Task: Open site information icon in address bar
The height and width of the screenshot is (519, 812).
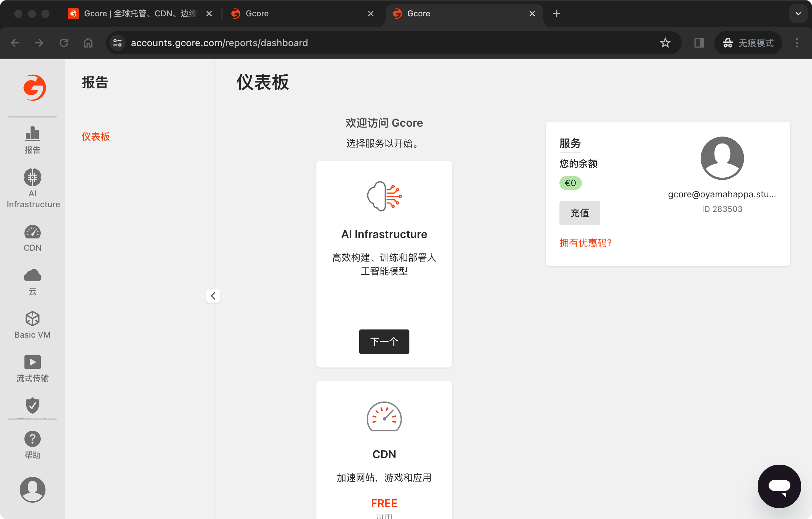Action: [117, 43]
